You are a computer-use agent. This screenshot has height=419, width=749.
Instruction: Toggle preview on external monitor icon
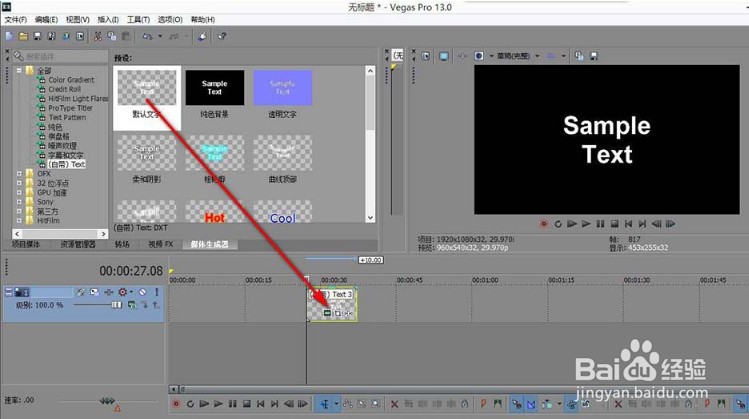(x=444, y=56)
